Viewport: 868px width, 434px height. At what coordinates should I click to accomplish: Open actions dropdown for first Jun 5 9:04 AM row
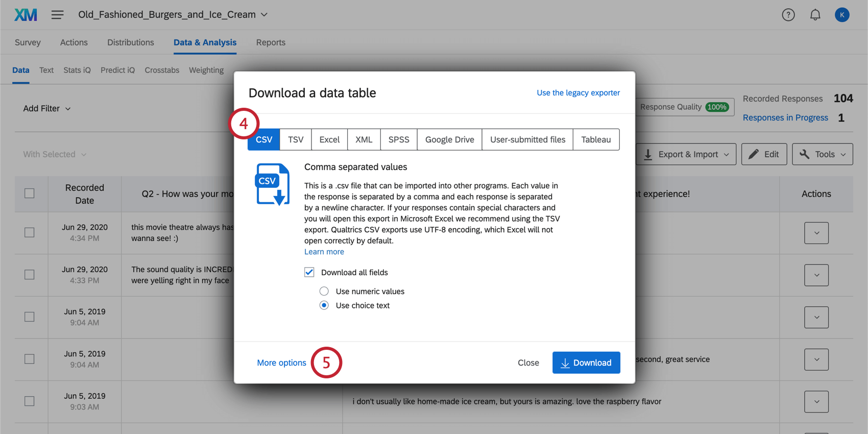tap(816, 317)
